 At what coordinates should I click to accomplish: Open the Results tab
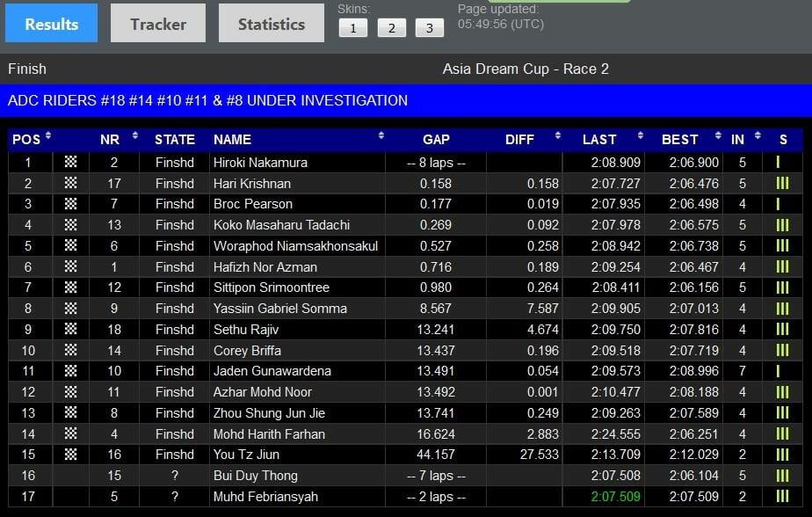[x=51, y=24]
